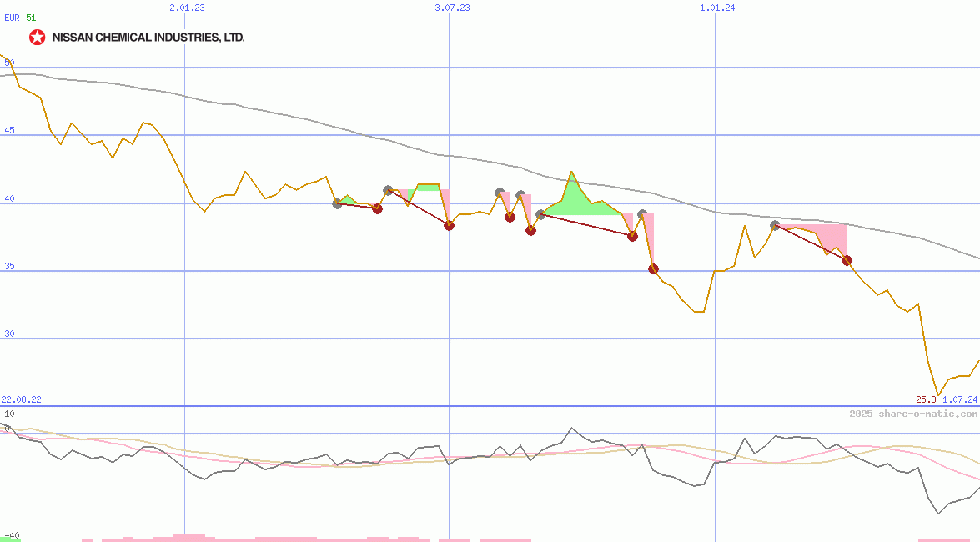Click the EUR currency label
Screen dimensions: 980x542
point(12,18)
